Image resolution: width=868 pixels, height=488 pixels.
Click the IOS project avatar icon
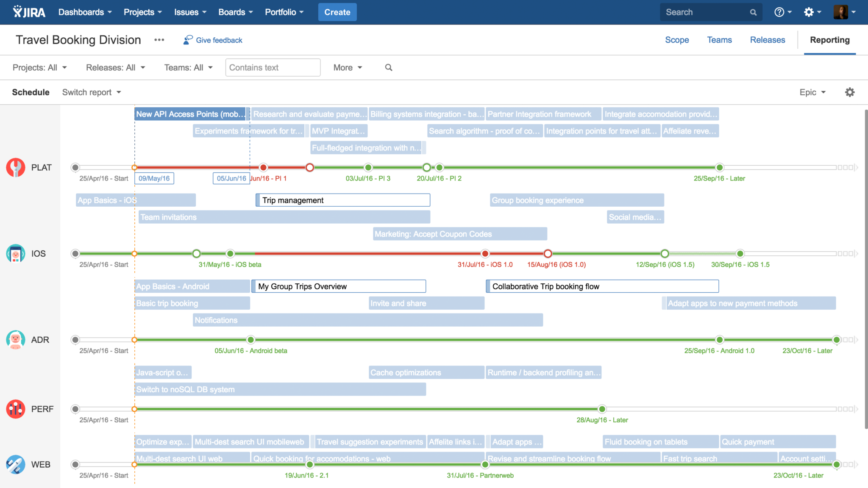pos(16,253)
